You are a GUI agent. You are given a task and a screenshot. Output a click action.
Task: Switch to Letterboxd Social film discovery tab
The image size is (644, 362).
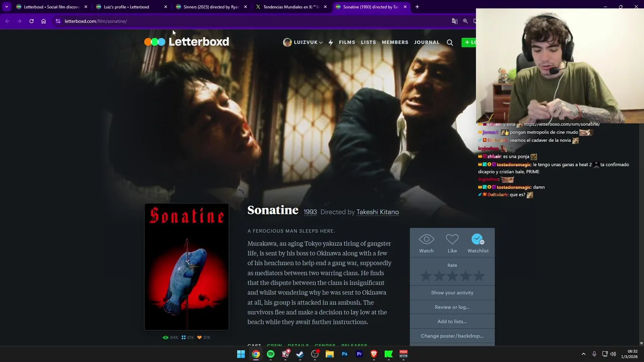[51, 7]
